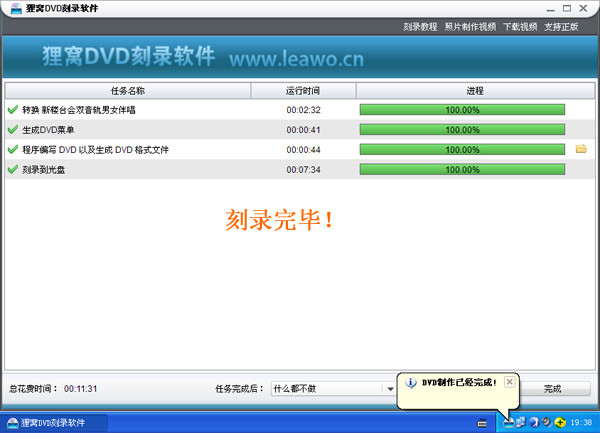Click the run time 00:00:44

pyautogui.click(x=303, y=150)
